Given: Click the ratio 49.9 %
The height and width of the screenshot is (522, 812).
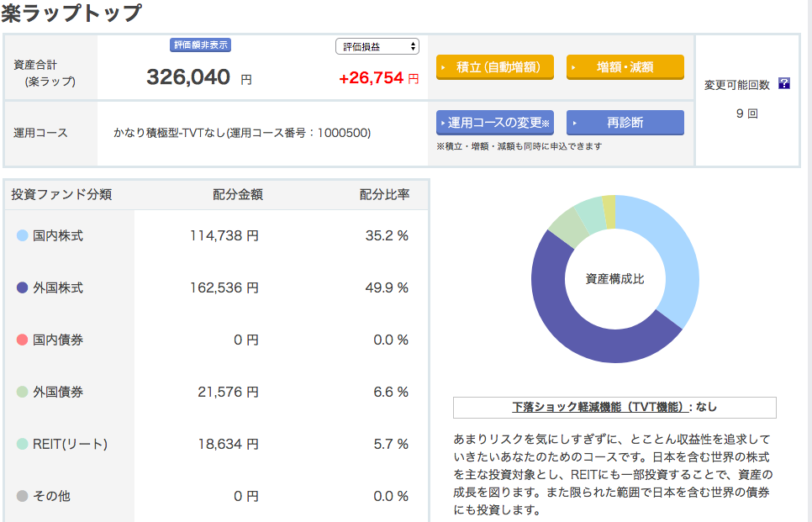Looking at the screenshot, I should pos(387,287).
